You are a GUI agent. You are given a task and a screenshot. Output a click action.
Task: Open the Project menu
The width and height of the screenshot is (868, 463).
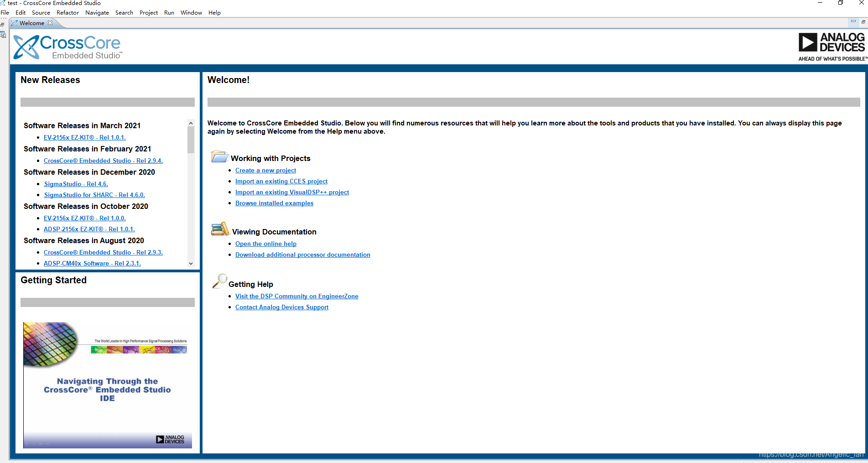click(x=149, y=13)
